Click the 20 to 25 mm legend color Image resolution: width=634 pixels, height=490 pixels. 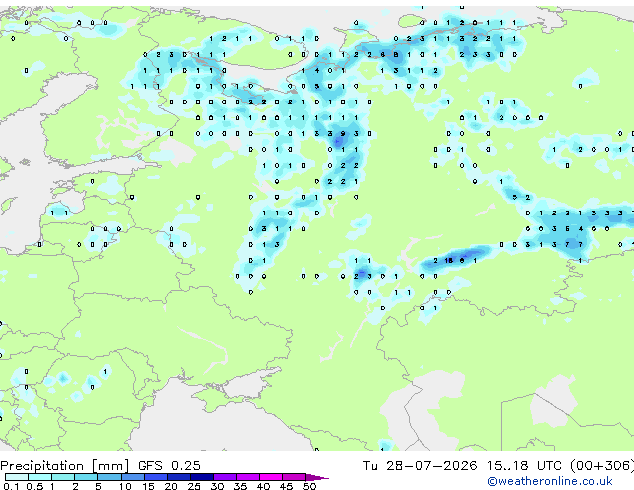click(178, 477)
